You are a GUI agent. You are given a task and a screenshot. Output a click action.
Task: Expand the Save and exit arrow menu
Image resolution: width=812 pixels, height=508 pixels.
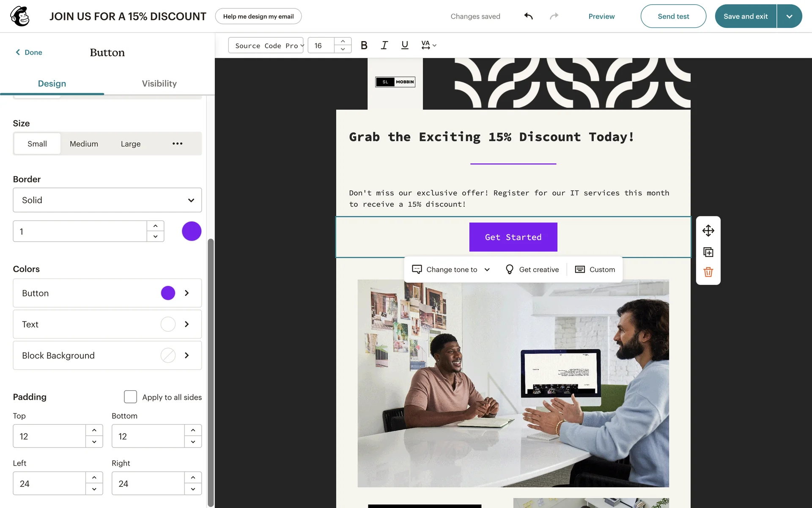coord(789,17)
